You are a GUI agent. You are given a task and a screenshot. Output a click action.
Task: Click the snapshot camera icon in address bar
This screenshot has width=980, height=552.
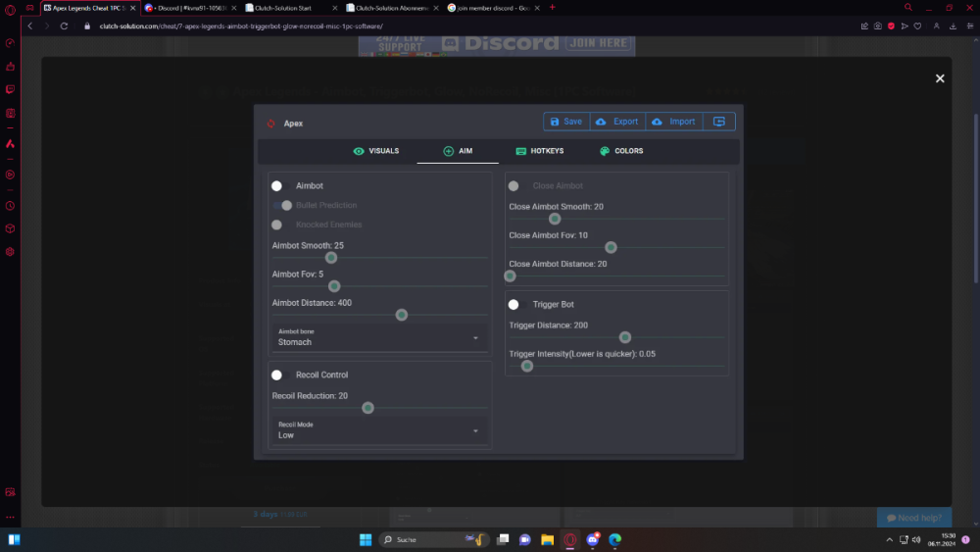point(878,25)
